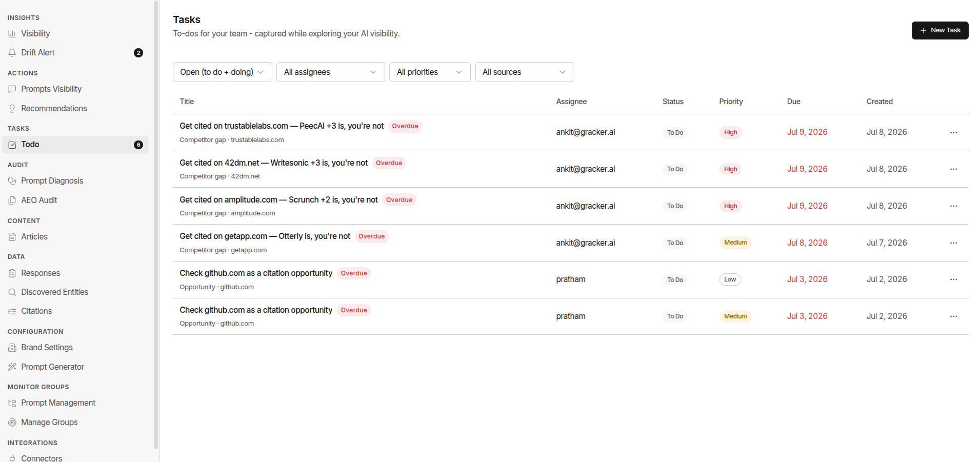Open Recommendations lightbulb icon

click(x=12, y=109)
